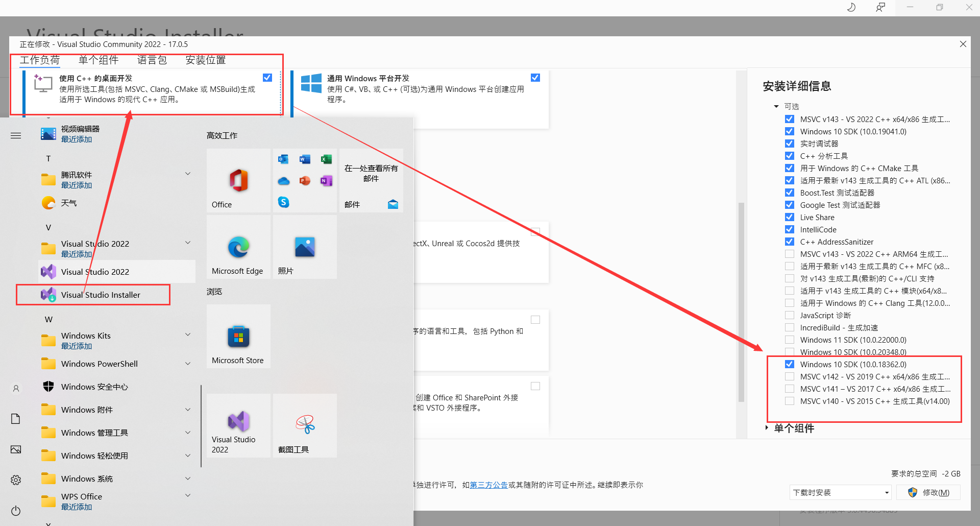Expand the Windows Kits folder

tap(188, 335)
